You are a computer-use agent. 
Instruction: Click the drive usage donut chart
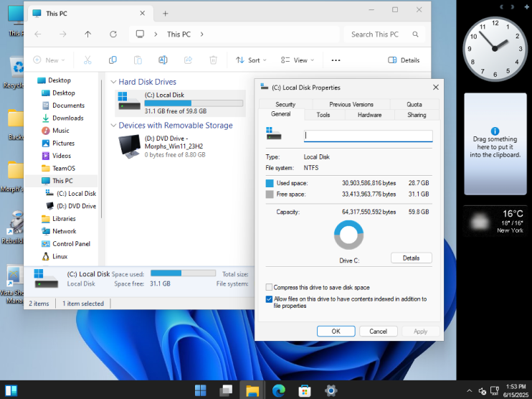pos(348,235)
